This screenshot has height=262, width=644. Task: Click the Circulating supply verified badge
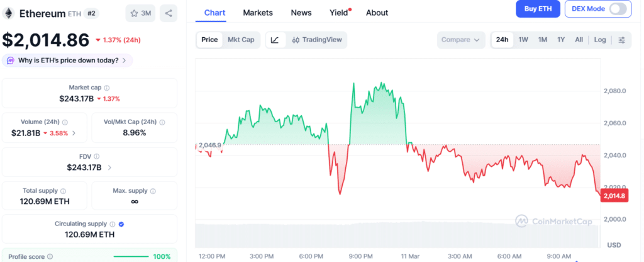pos(121,224)
